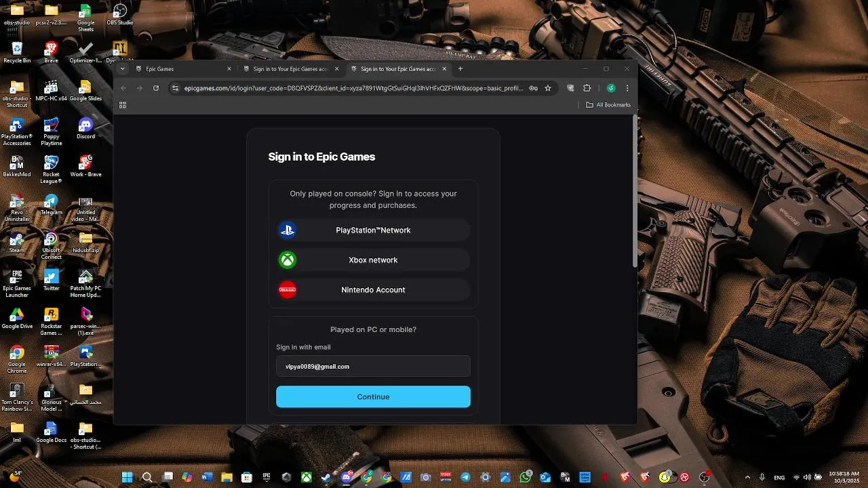868x488 pixels.
Task: Select Telegram desktop shortcut
Action: click(x=51, y=204)
